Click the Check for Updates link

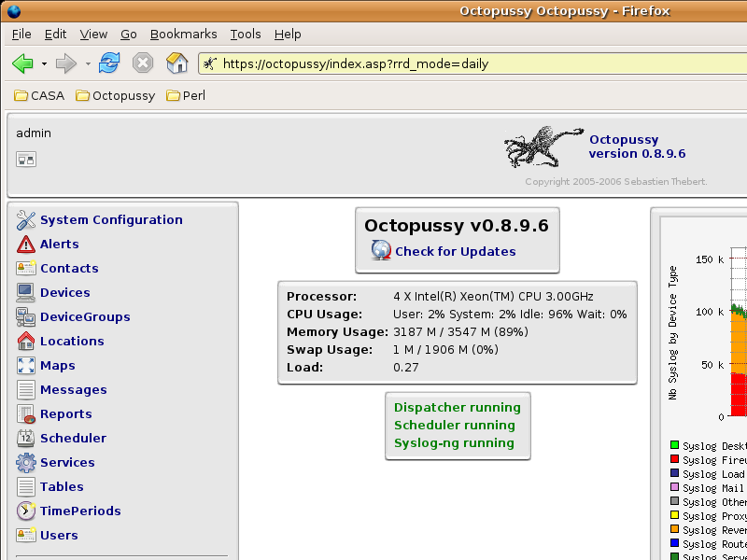point(456,251)
